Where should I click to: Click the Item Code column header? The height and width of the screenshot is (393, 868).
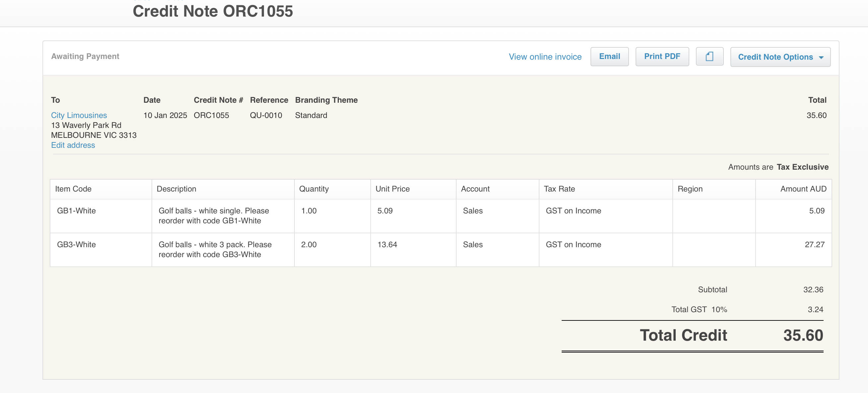coord(73,189)
